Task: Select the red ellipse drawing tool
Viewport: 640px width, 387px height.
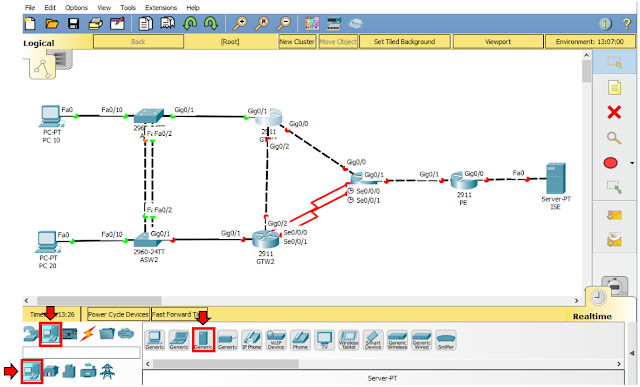Action: 611,163
